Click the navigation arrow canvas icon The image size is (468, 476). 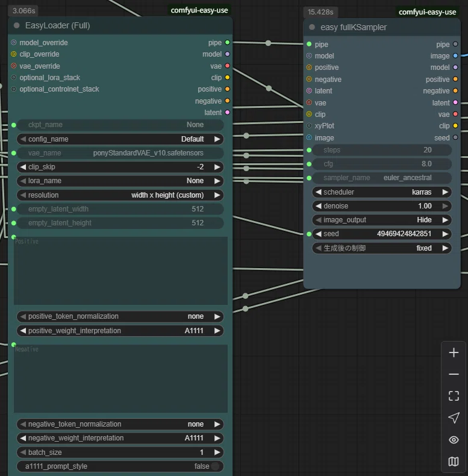(454, 418)
